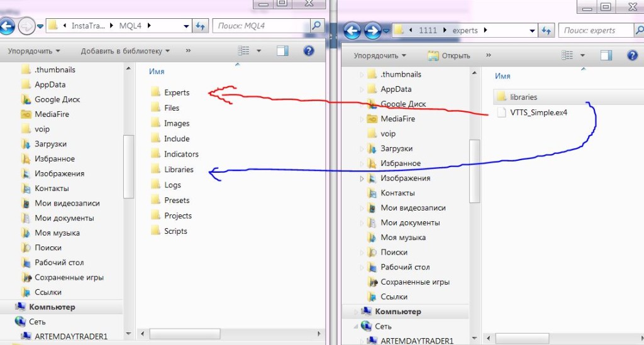Screen dimensions: 644x345
Task: Select the Libraries folder in MQL4
Action: pyautogui.click(x=172, y=170)
